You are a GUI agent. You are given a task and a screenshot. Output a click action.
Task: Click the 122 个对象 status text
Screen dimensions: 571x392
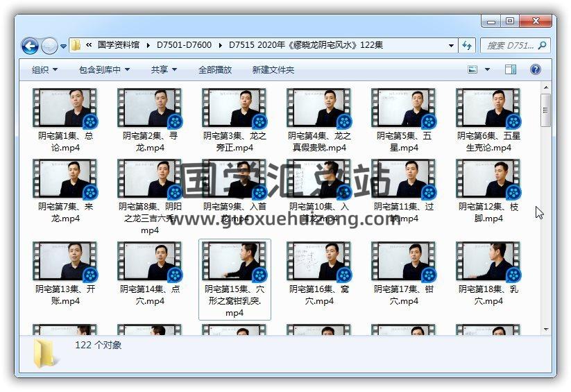(99, 345)
